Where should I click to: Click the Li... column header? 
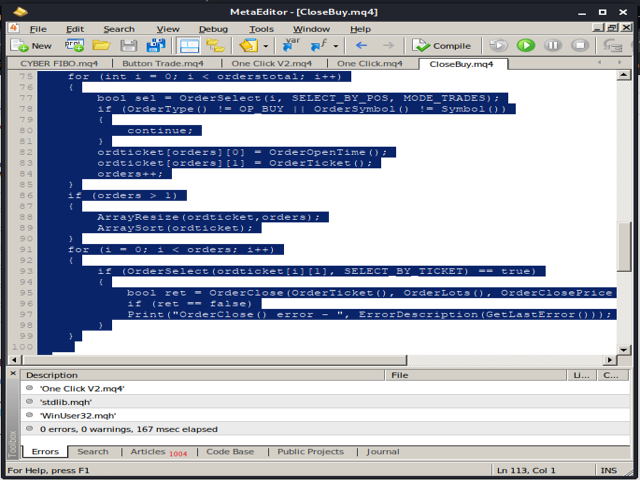(x=582, y=375)
